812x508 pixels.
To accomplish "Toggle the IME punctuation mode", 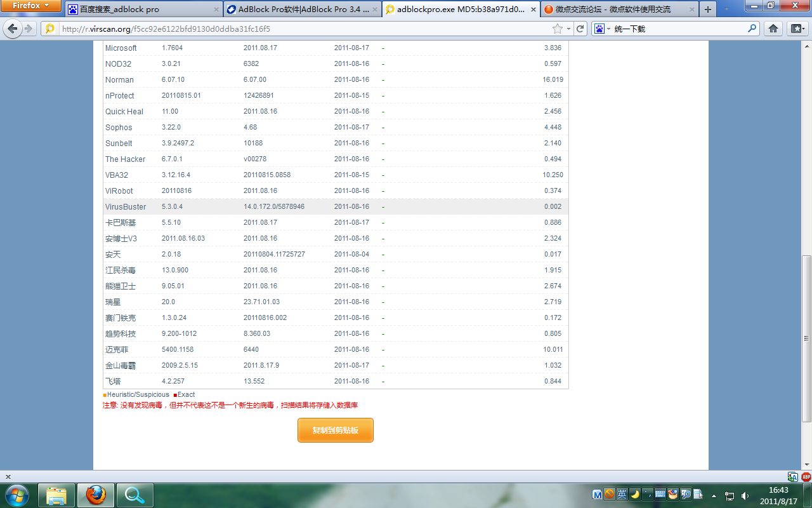I will (x=647, y=494).
